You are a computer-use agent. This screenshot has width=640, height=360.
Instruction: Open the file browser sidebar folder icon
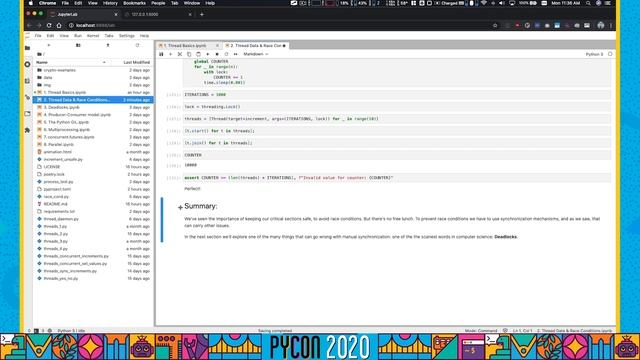click(27, 48)
